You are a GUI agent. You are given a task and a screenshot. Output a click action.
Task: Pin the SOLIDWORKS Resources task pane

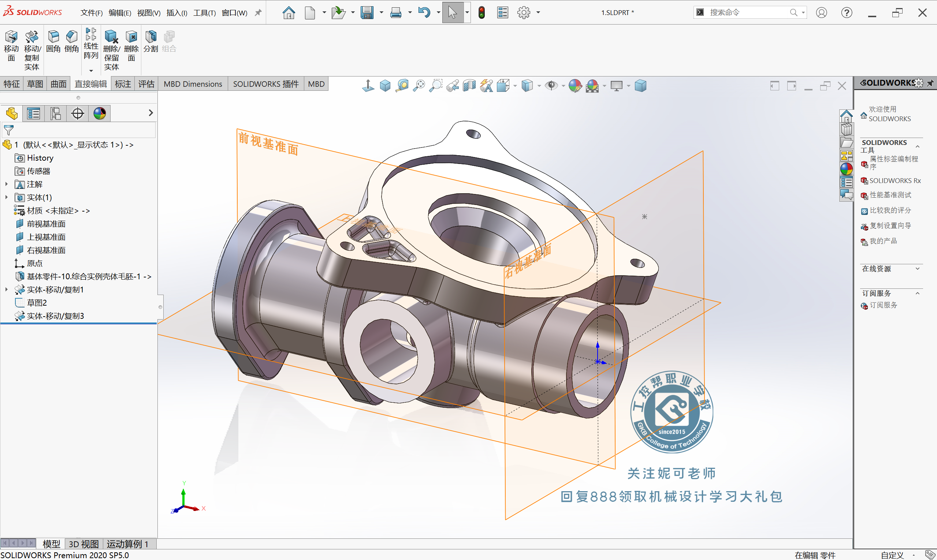[x=930, y=83]
